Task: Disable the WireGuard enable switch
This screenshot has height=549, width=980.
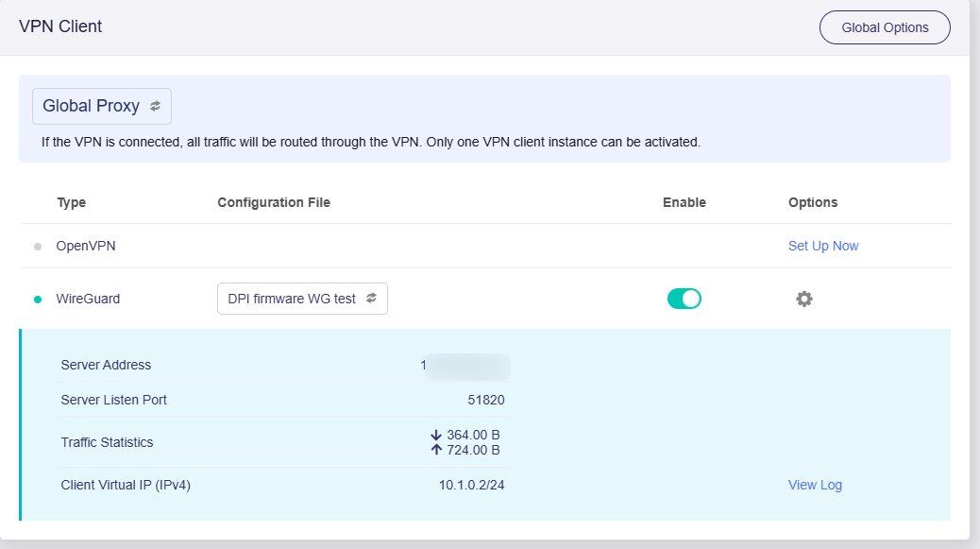Action: click(x=684, y=300)
